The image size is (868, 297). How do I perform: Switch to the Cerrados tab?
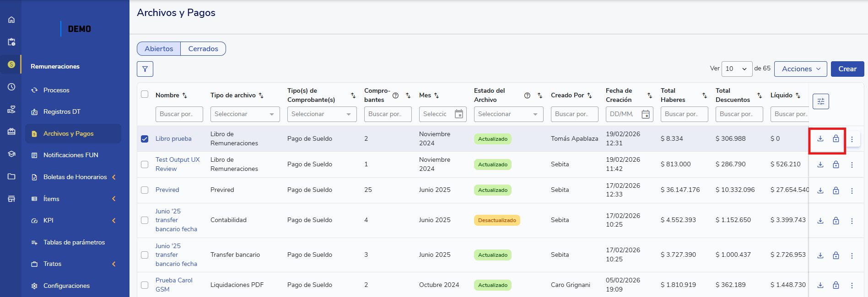pyautogui.click(x=203, y=49)
